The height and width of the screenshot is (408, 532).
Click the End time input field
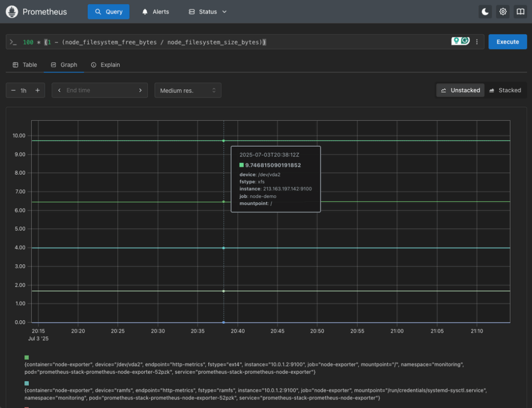(x=100, y=90)
